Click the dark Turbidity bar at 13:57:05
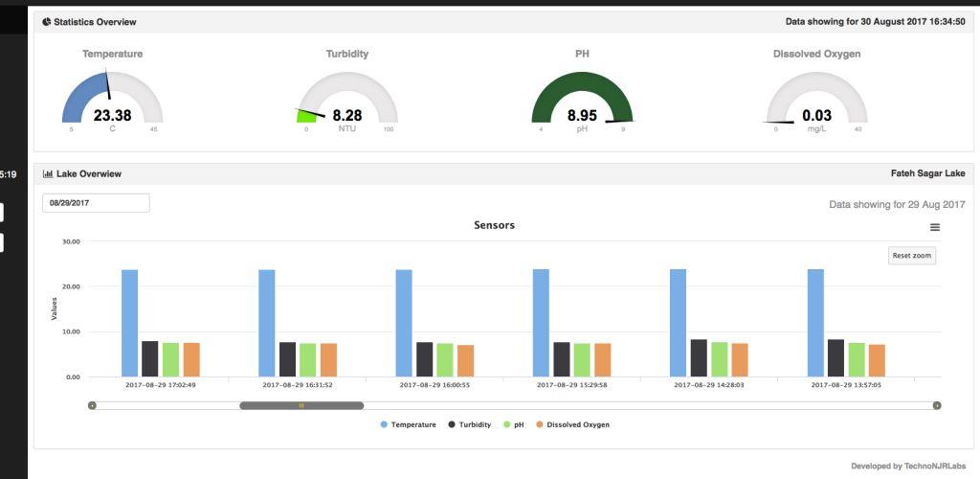The width and height of the screenshot is (980, 479). (835, 358)
